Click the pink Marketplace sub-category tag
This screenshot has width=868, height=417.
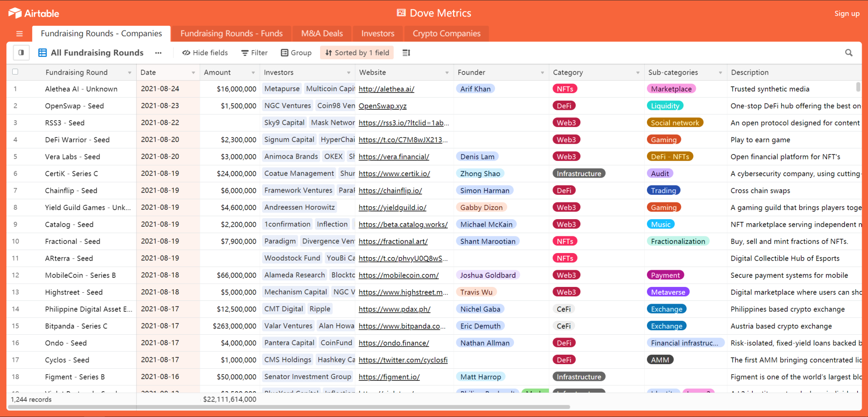[671, 89]
